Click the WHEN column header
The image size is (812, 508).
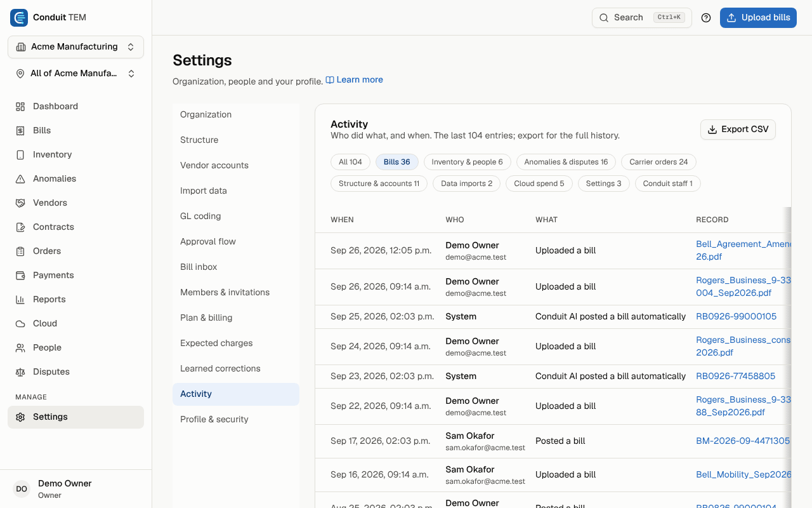(x=342, y=220)
